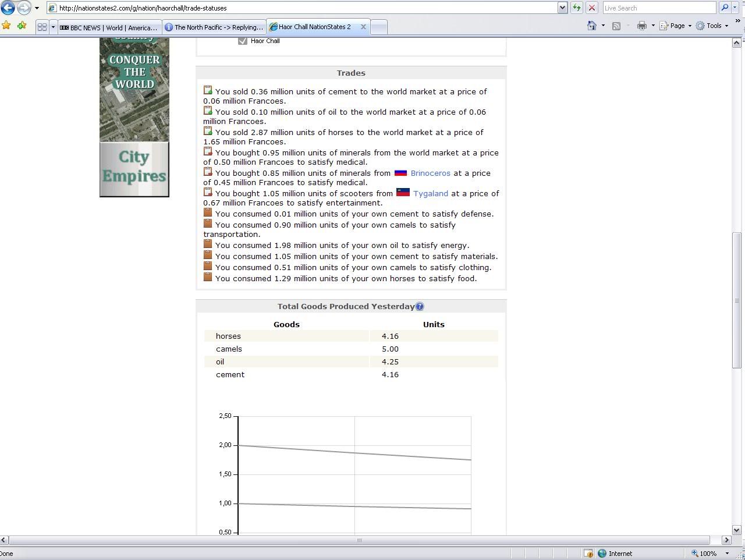This screenshot has height=560, width=745.
Task: Open Print options dropdown arrow
Action: pyautogui.click(x=653, y=26)
